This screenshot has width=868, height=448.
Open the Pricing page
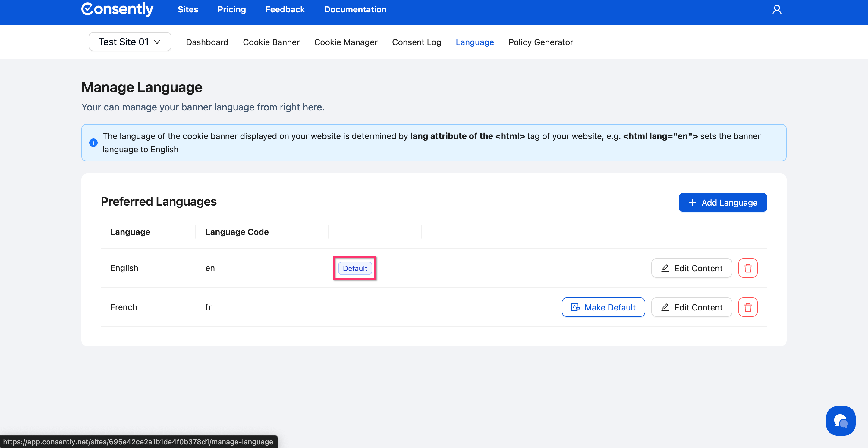231,9
